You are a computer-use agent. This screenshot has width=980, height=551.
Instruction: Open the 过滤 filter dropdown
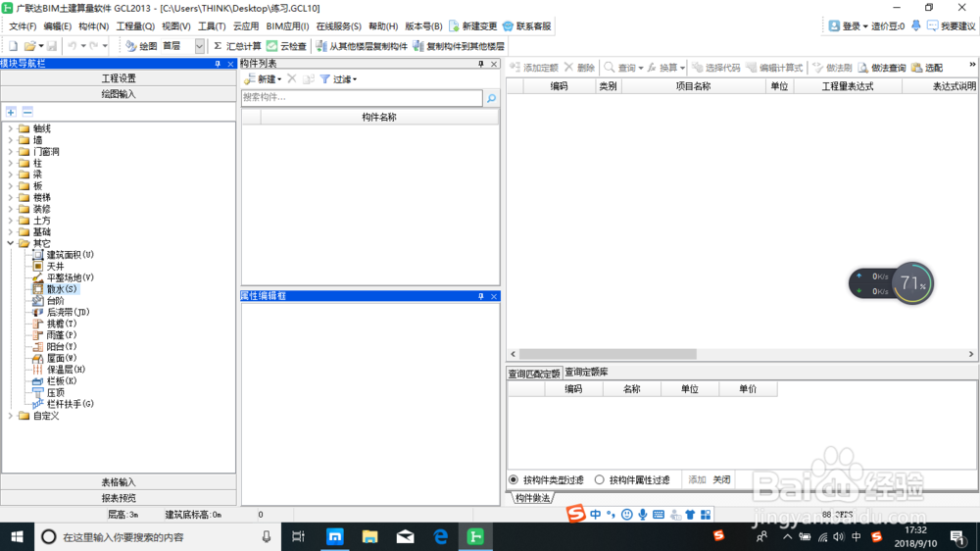point(338,79)
